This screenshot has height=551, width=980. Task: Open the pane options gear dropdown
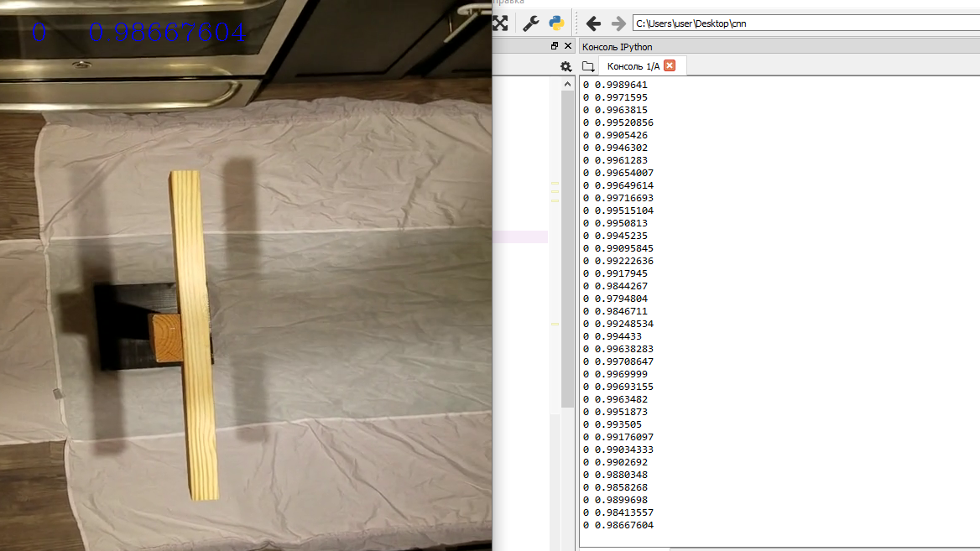pyautogui.click(x=566, y=66)
